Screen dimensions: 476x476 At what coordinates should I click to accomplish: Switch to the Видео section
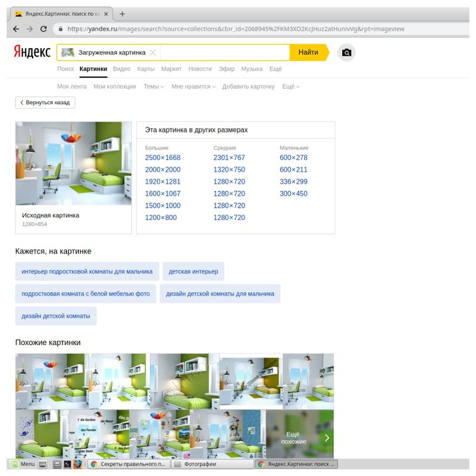click(x=121, y=69)
